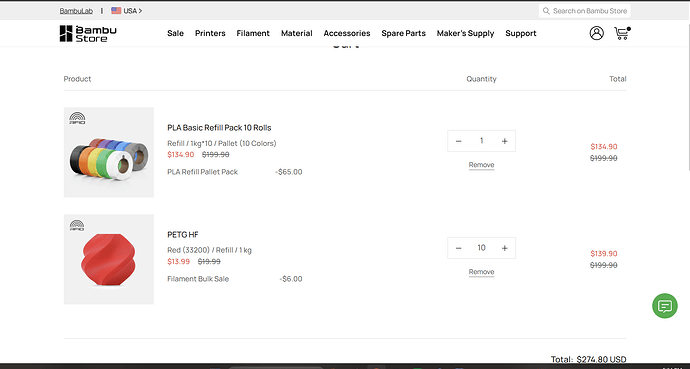The image size is (690, 369).
Task: Open the shopping cart icon
Action: (x=622, y=33)
